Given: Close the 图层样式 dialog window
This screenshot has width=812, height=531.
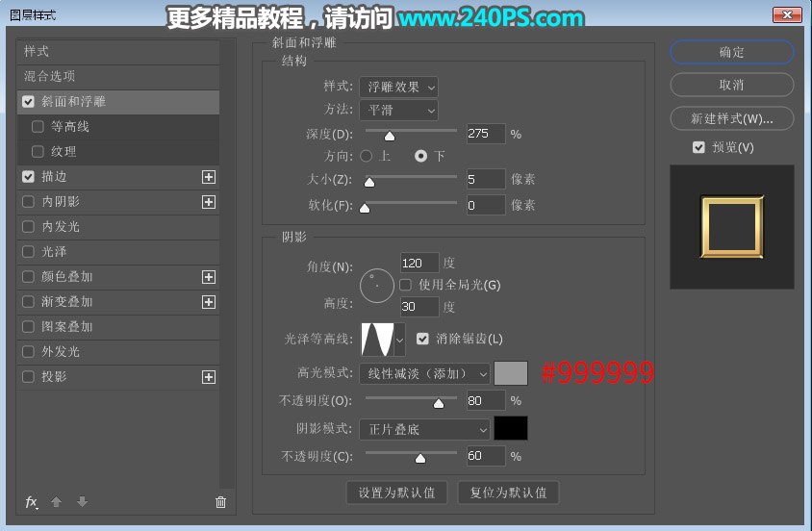Looking at the screenshot, I should (x=787, y=14).
